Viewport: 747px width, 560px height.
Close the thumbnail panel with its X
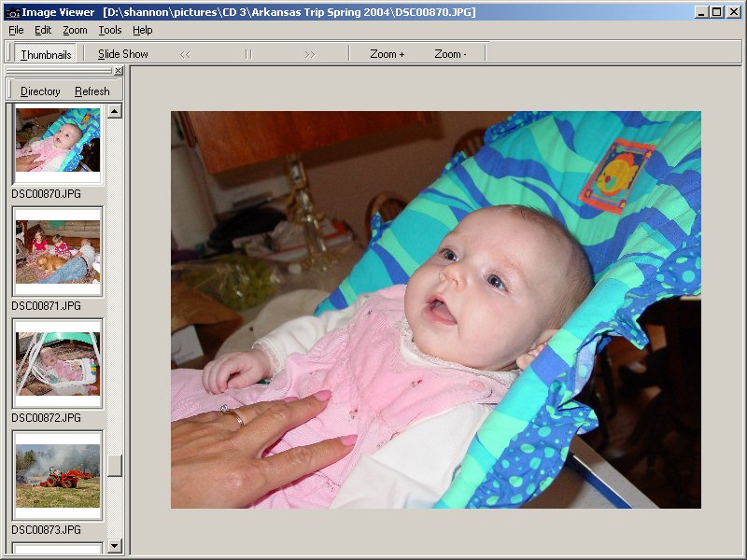[120, 71]
